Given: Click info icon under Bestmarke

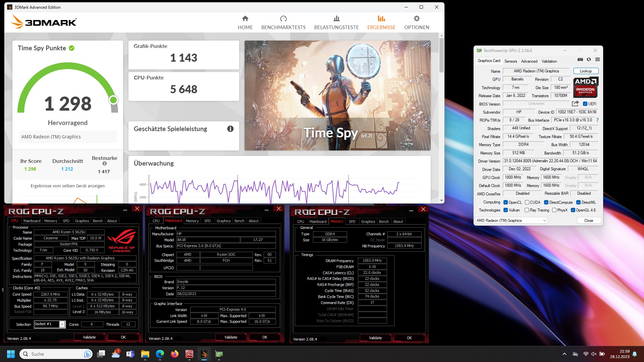Looking at the screenshot, I should tap(105, 164).
